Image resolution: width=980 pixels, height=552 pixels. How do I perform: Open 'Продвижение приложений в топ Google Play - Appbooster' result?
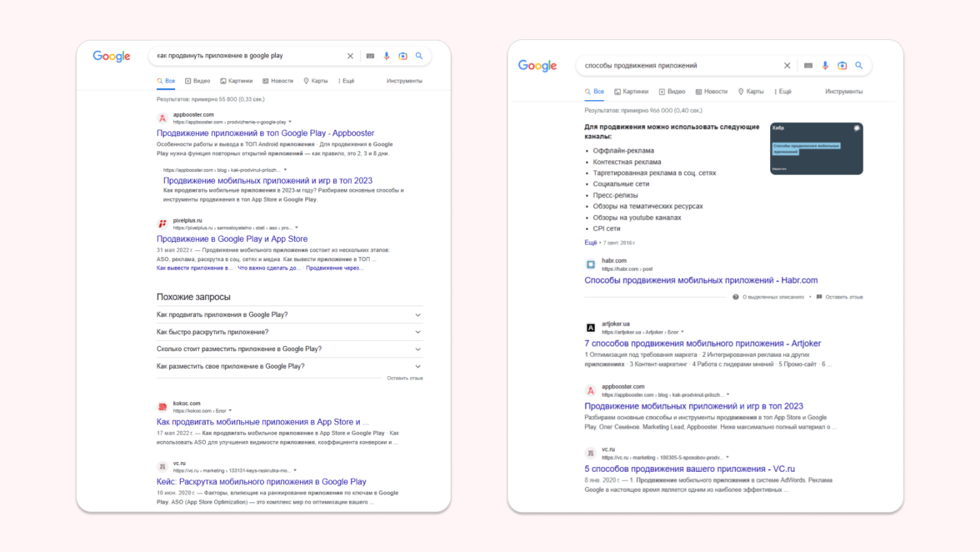pos(265,133)
